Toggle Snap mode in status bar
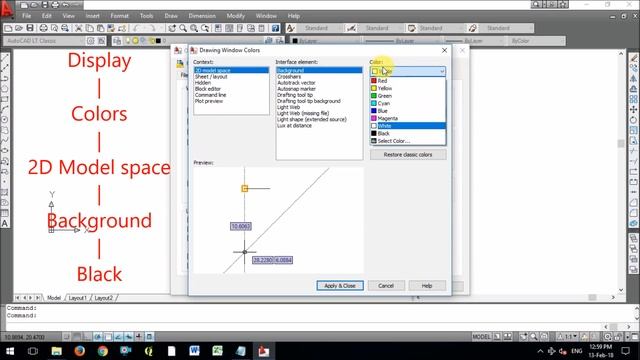The width and height of the screenshot is (640, 360). pyautogui.click(x=66, y=337)
